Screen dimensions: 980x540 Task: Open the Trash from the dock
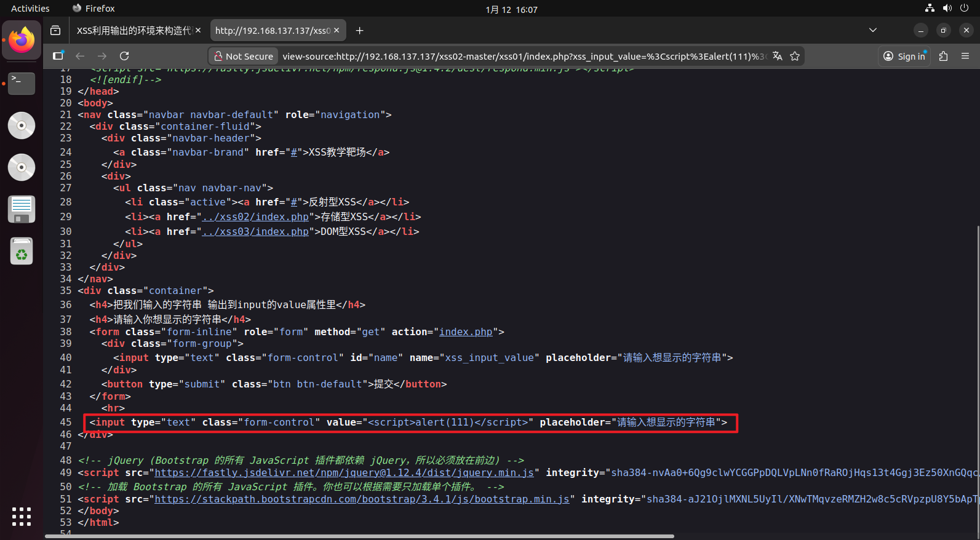point(22,251)
